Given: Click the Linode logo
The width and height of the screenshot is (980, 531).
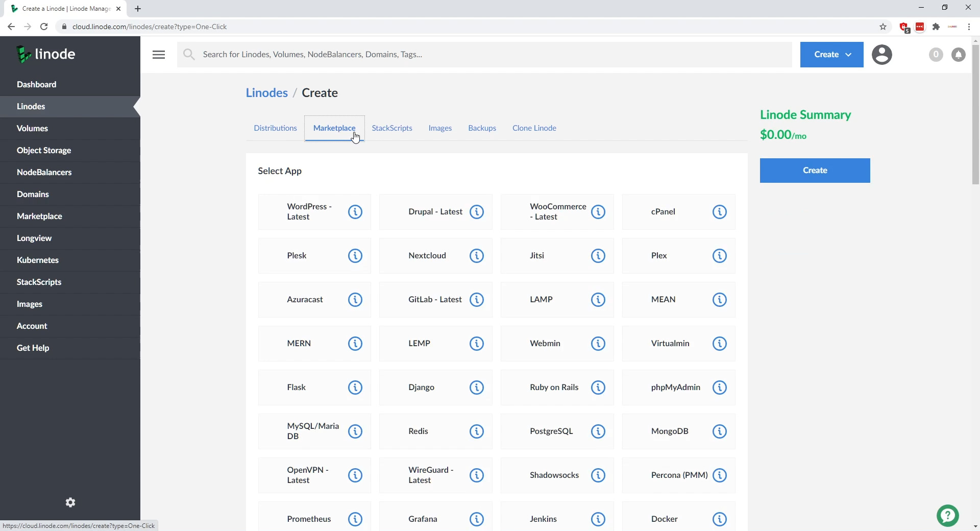Looking at the screenshot, I should pos(46,54).
